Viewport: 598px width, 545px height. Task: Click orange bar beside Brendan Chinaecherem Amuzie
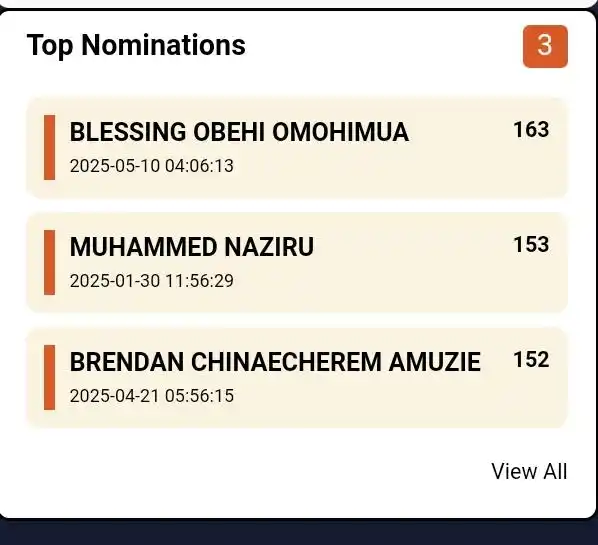pos(50,378)
